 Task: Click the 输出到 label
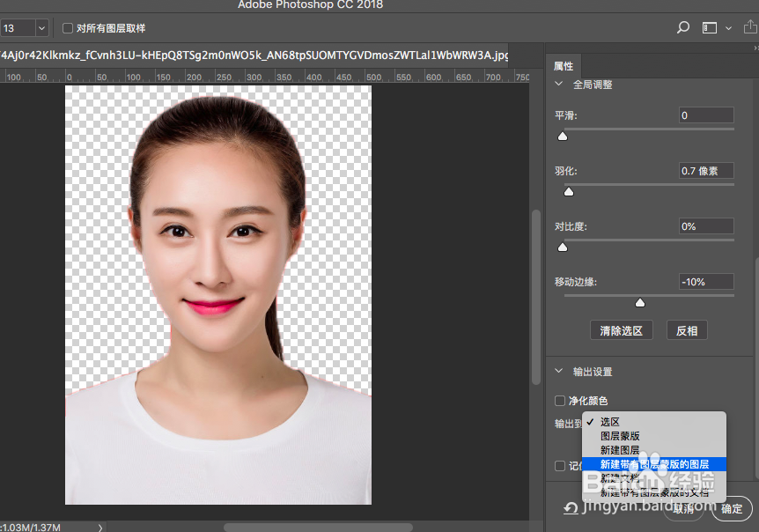coord(568,424)
